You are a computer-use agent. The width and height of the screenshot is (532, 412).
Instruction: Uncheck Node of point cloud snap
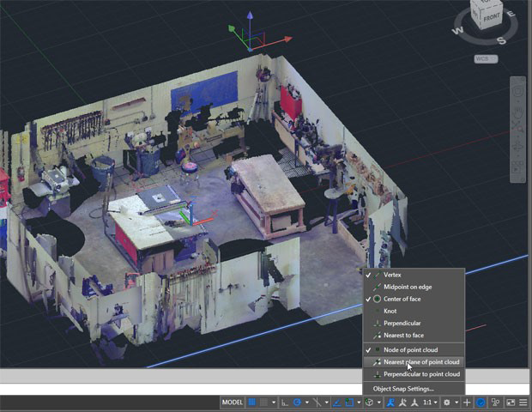point(414,350)
